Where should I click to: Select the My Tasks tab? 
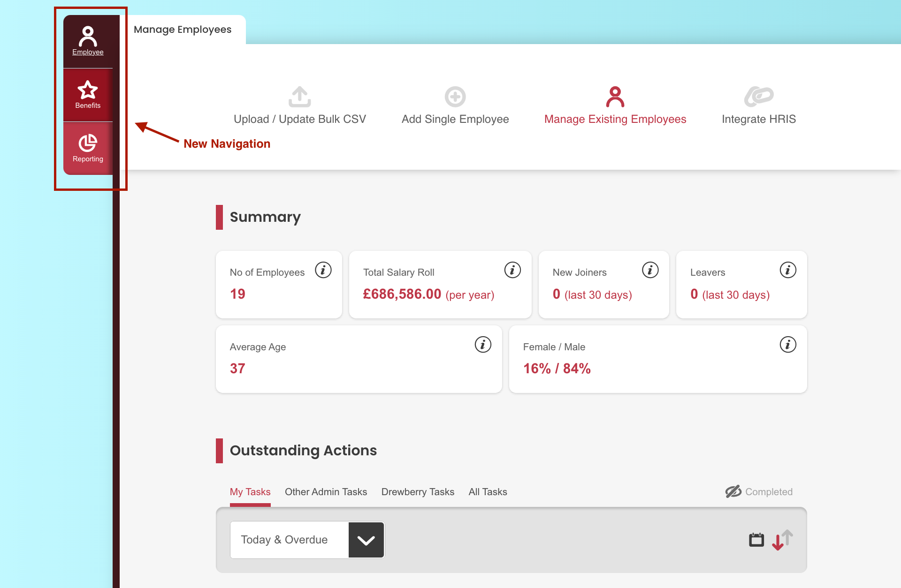click(x=250, y=492)
